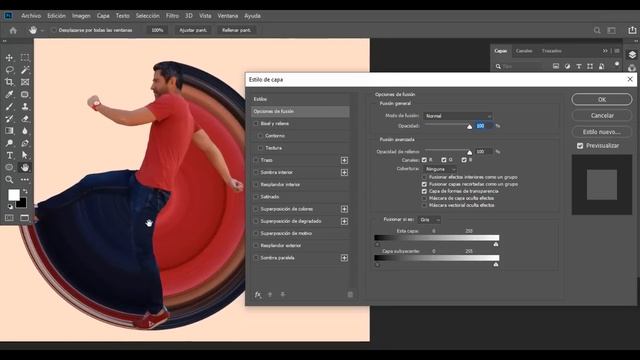Select the Crop tool
The height and width of the screenshot is (360, 640).
click(x=9, y=82)
